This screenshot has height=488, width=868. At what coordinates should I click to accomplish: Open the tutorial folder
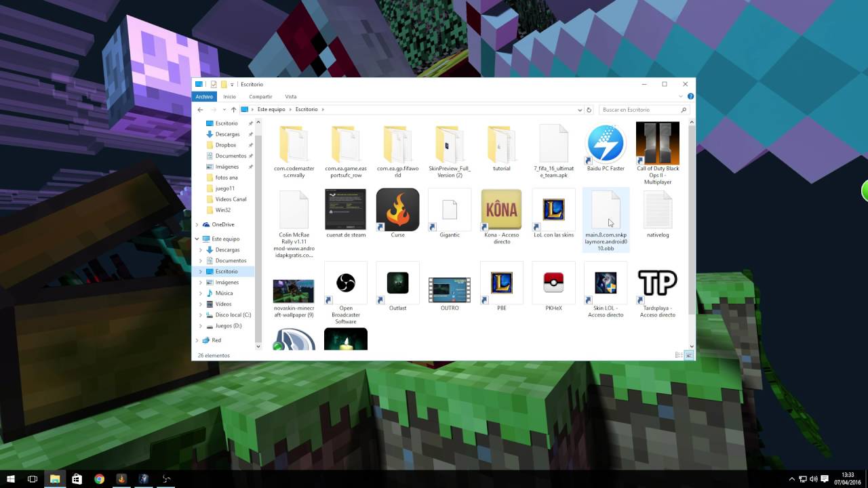(501, 148)
